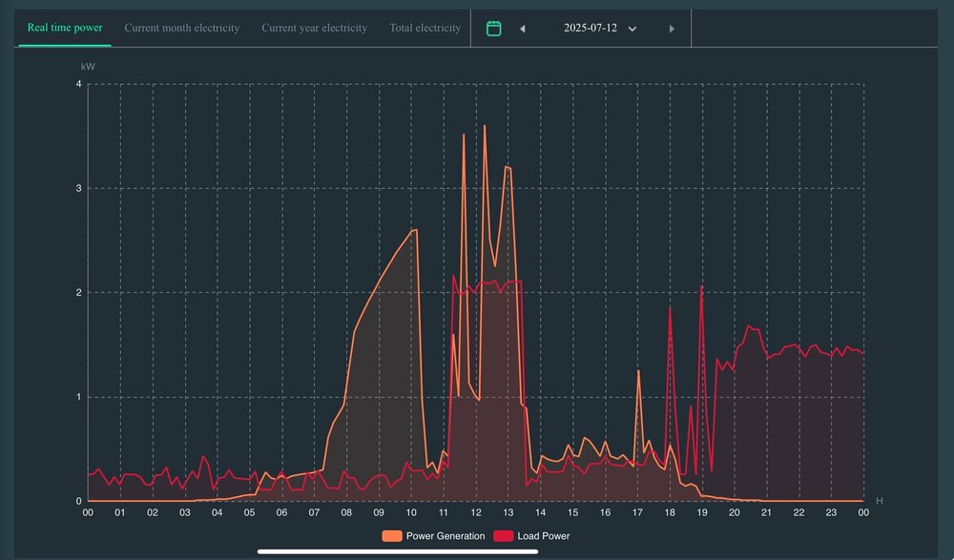
Task: Open Current month electricity tab
Action: [x=182, y=28]
